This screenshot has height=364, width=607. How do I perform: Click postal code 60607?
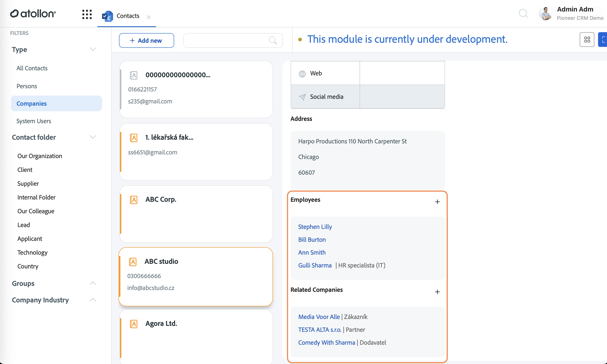306,172
